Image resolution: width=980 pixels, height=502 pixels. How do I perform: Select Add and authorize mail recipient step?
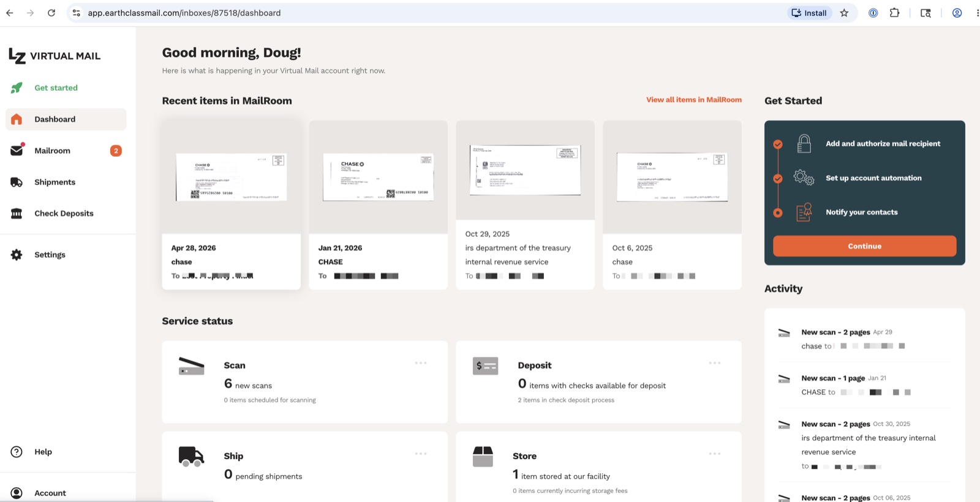click(x=883, y=144)
